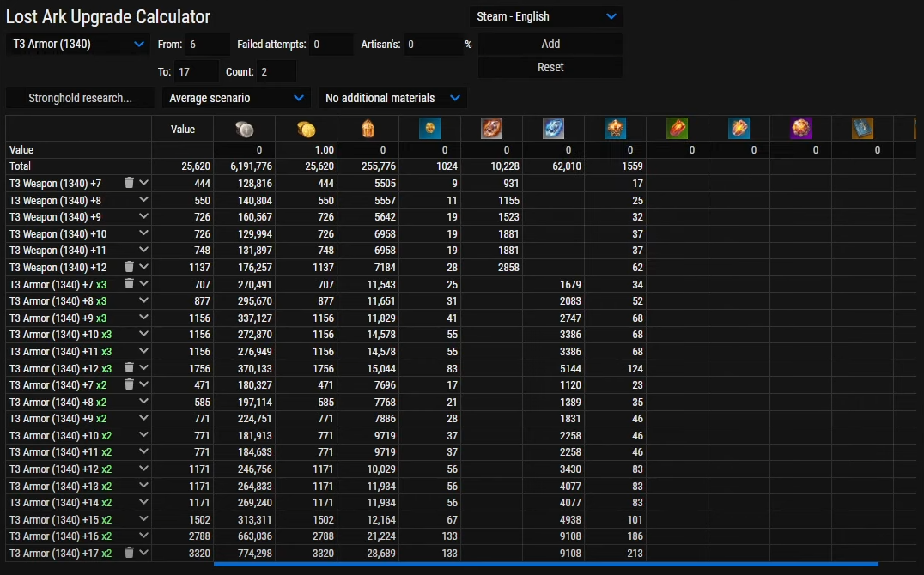Expand the T3 Armor +8 x3 row chevron
924x575 pixels.
[143, 300]
